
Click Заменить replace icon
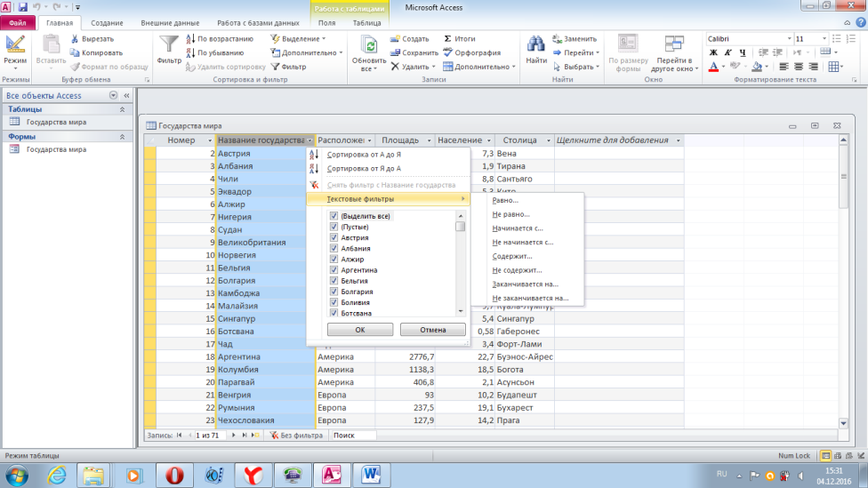tap(557, 38)
